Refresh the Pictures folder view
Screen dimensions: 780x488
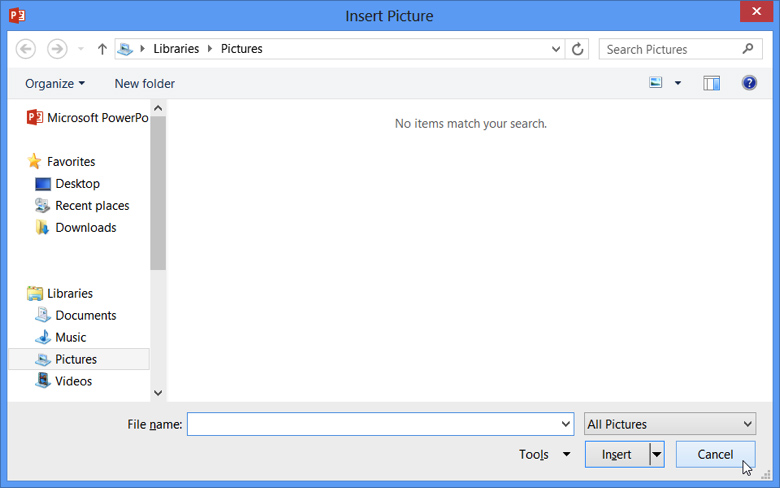tap(577, 49)
